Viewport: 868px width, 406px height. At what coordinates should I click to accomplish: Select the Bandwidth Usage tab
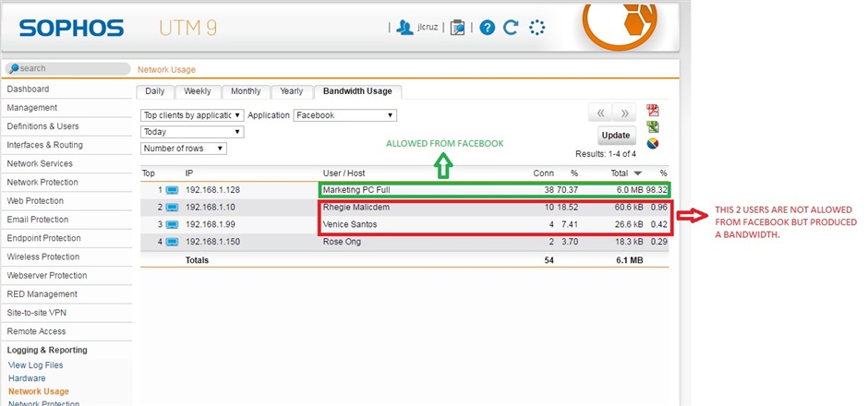(357, 91)
